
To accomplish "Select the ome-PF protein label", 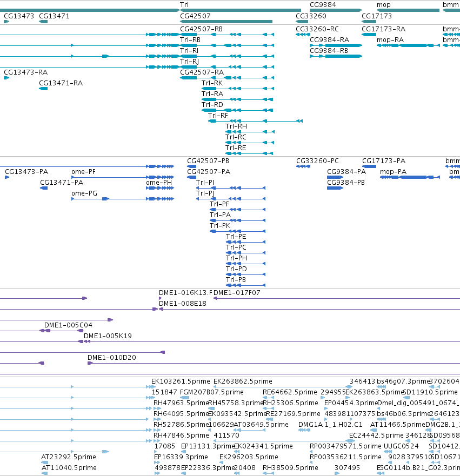I will (x=83, y=171).
